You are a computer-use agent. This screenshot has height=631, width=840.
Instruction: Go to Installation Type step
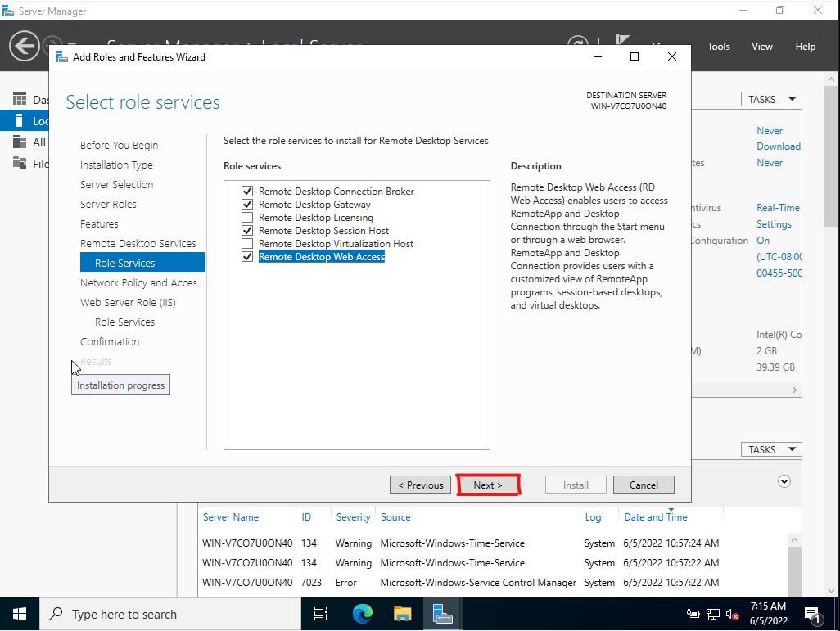pyautogui.click(x=116, y=165)
